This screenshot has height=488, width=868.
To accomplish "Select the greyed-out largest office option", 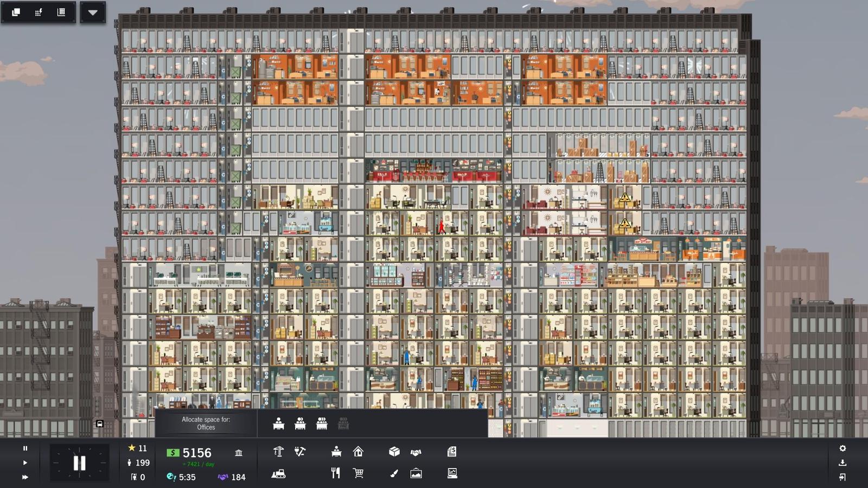I will click(343, 423).
